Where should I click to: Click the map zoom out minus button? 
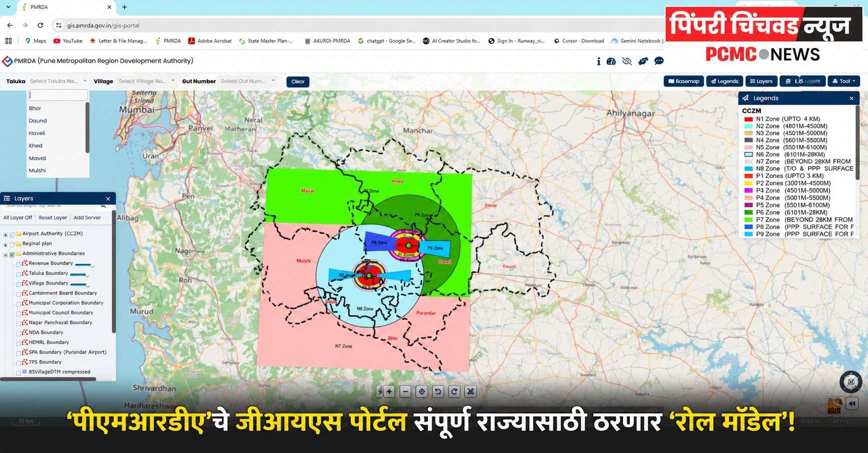pyautogui.click(x=405, y=391)
